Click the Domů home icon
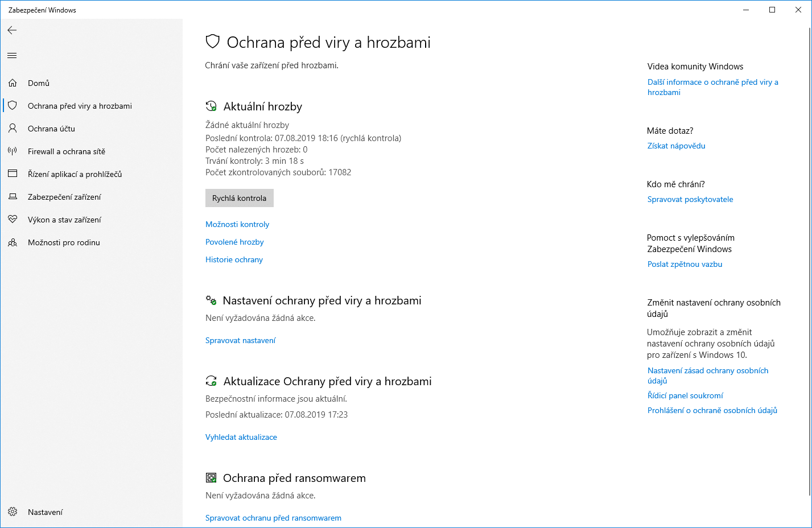Screen dimensions: 812x528 tap(13, 83)
